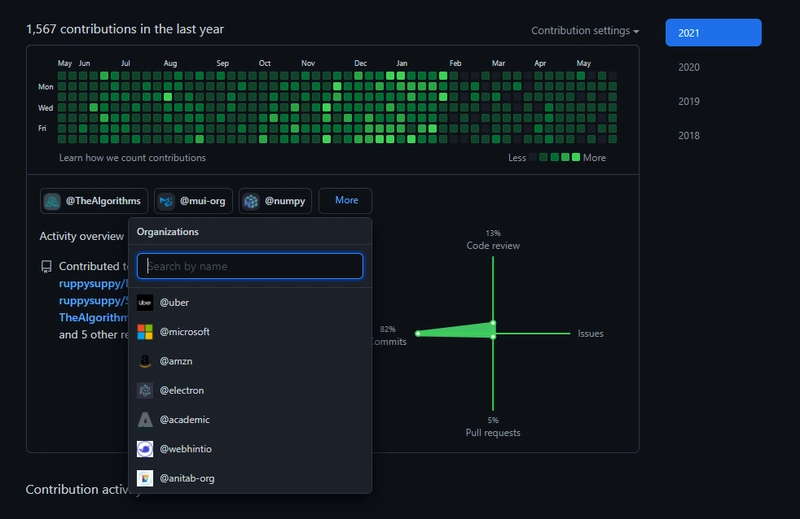Image resolution: width=800 pixels, height=519 pixels.
Task: Choose @uber from organizations list
Action: [250, 303]
